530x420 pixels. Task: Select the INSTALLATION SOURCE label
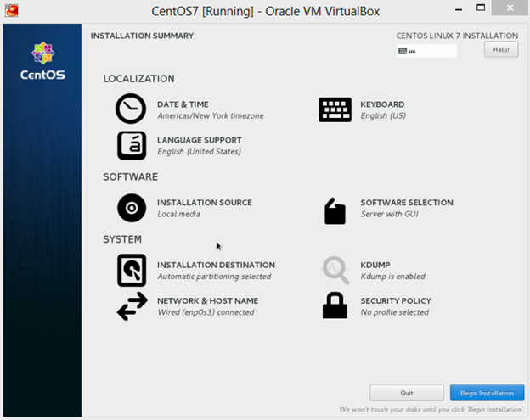(x=205, y=203)
